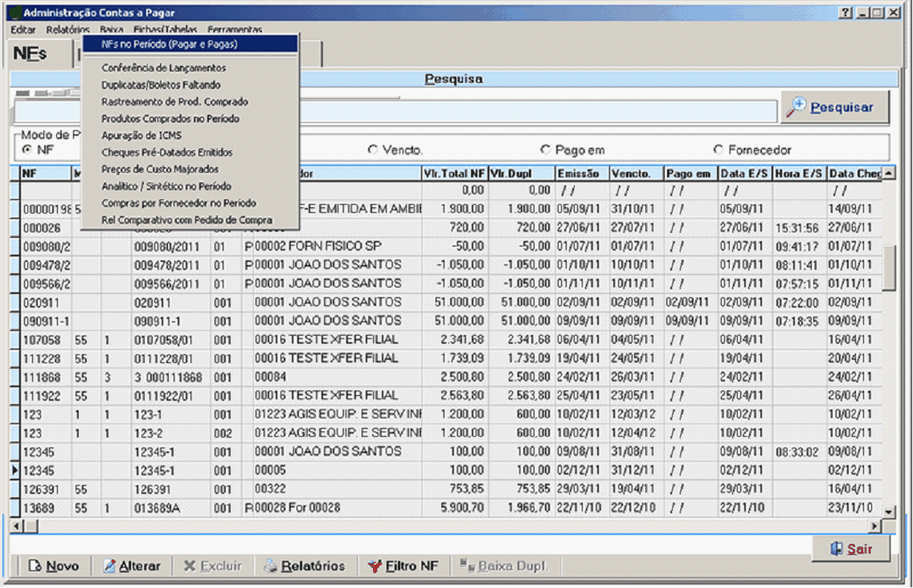The width and height of the screenshot is (913, 588).
Task: Click the window help question mark icon
Action: 845,13
